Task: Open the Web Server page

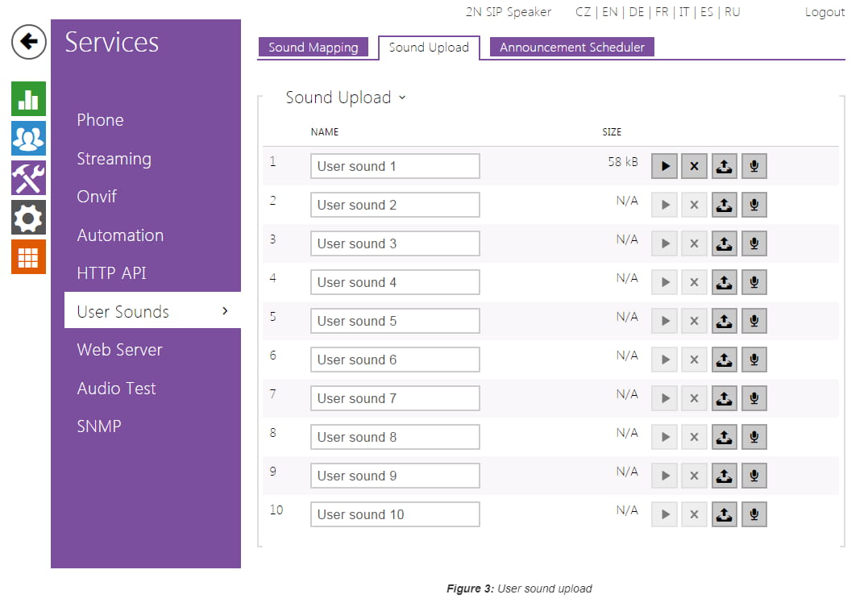Action: pos(119,349)
